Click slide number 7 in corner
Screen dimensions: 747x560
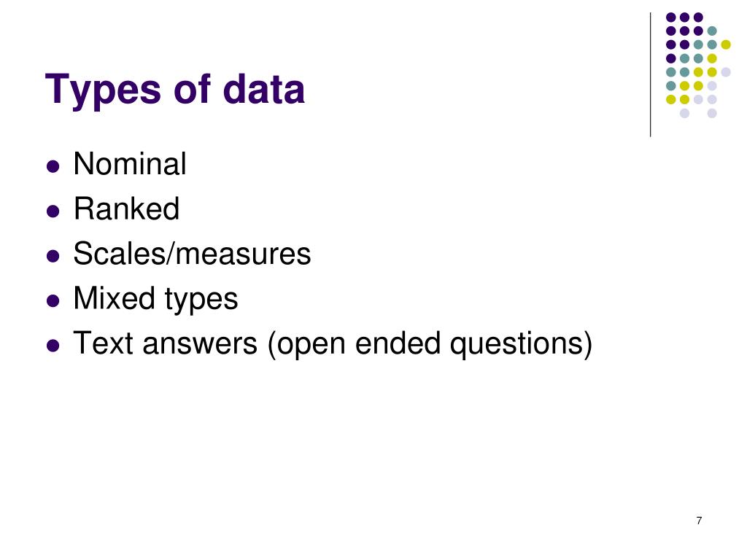(699, 521)
